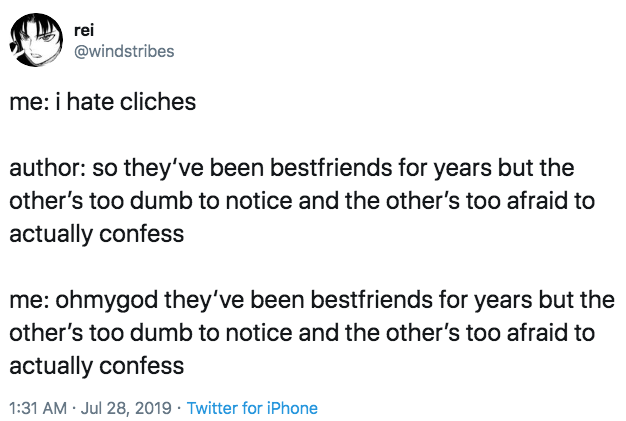Click the word 'iPhone' in the footer
This screenshot has height=421, width=626.
point(292,408)
